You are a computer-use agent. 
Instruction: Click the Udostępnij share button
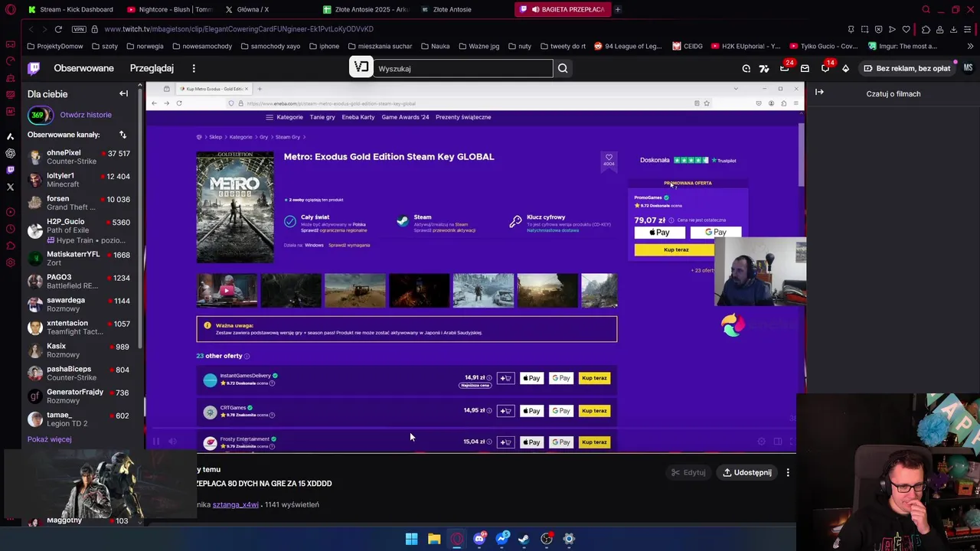pyautogui.click(x=747, y=472)
